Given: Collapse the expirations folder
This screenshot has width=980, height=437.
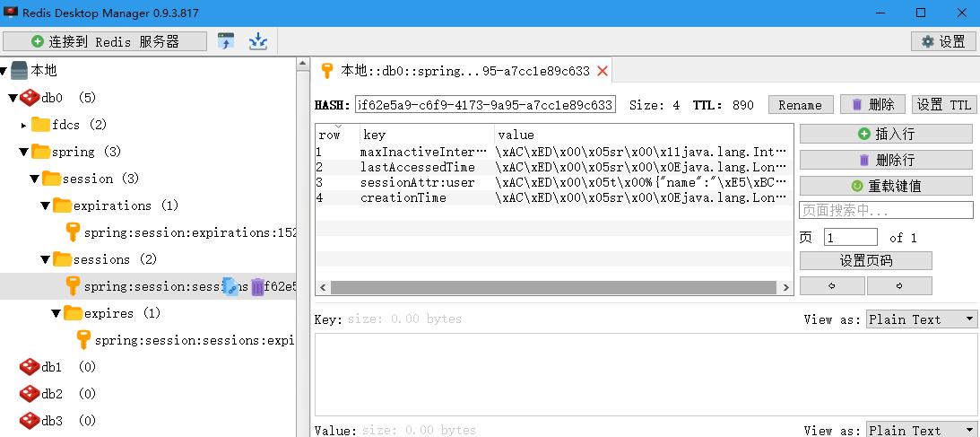Looking at the screenshot, I should coord(45,205).
